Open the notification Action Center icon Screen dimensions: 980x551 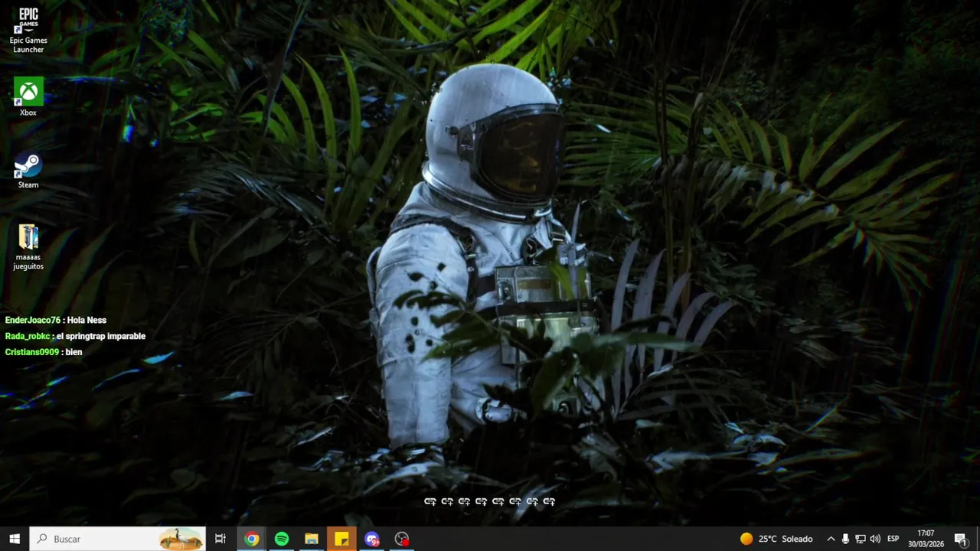coord(960,539)
